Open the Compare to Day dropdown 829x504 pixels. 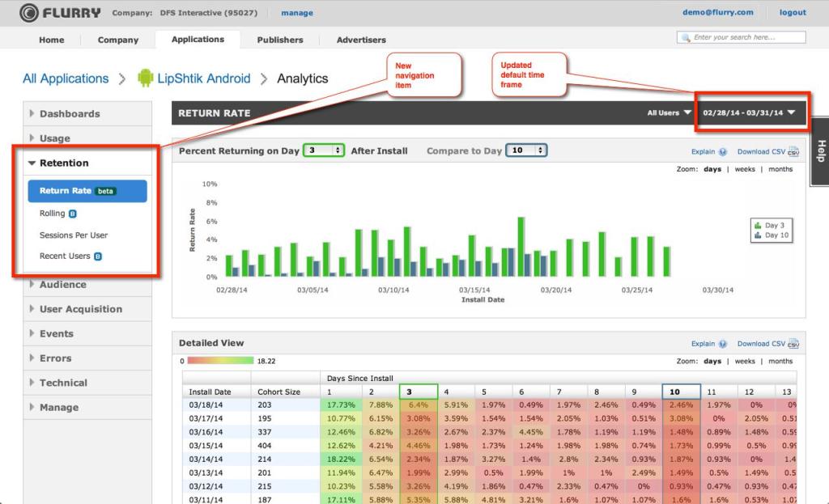click(526, 150)
